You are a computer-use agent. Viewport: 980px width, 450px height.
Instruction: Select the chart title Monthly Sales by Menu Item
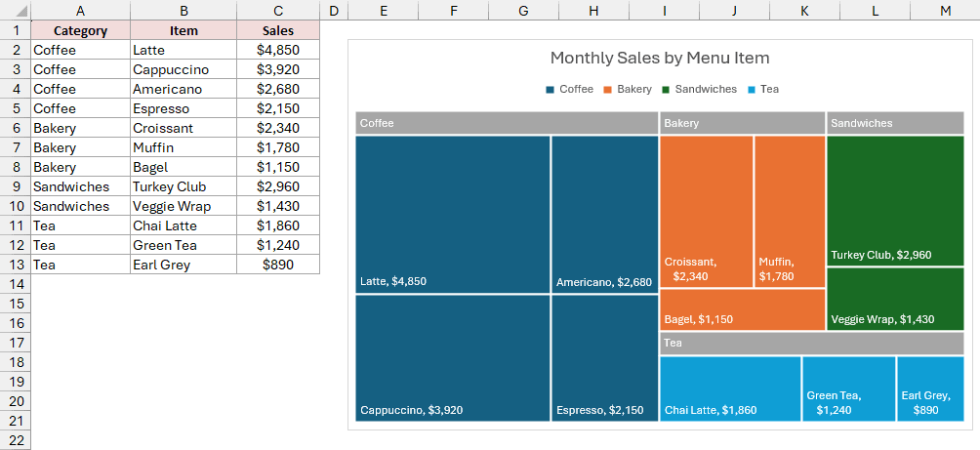point(660,59)
